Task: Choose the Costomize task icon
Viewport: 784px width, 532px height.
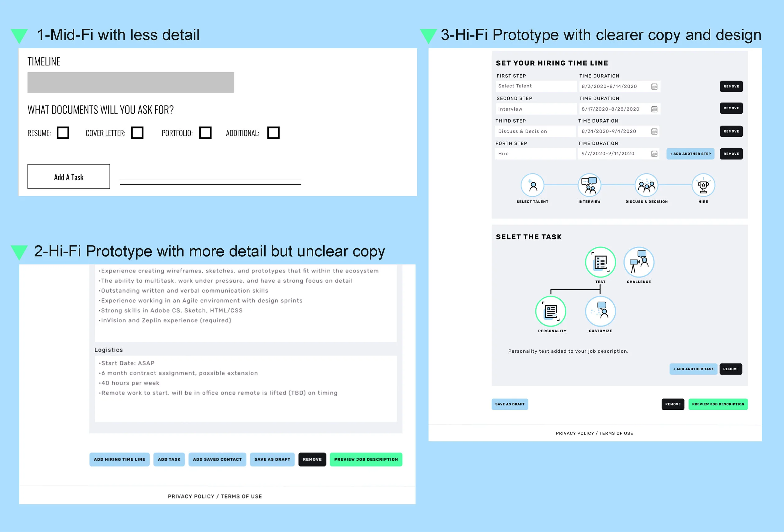Action: [600, 311]
